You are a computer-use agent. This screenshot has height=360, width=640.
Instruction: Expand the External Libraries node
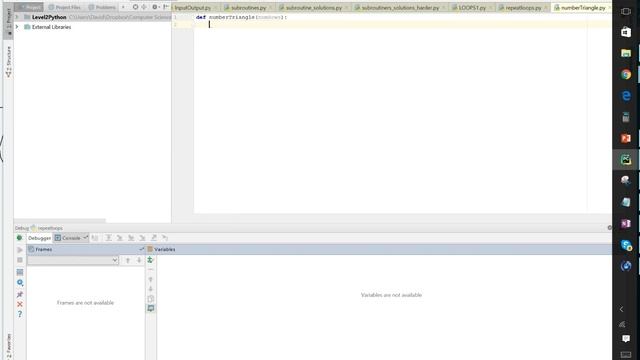(x=17, y=27)
